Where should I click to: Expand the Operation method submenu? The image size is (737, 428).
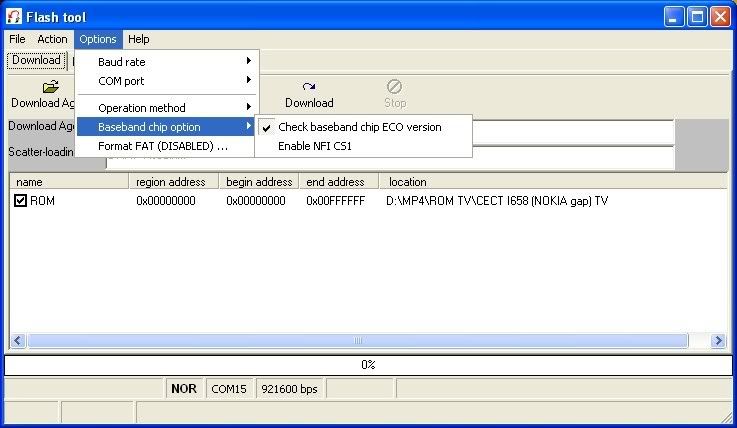point(167,108)
